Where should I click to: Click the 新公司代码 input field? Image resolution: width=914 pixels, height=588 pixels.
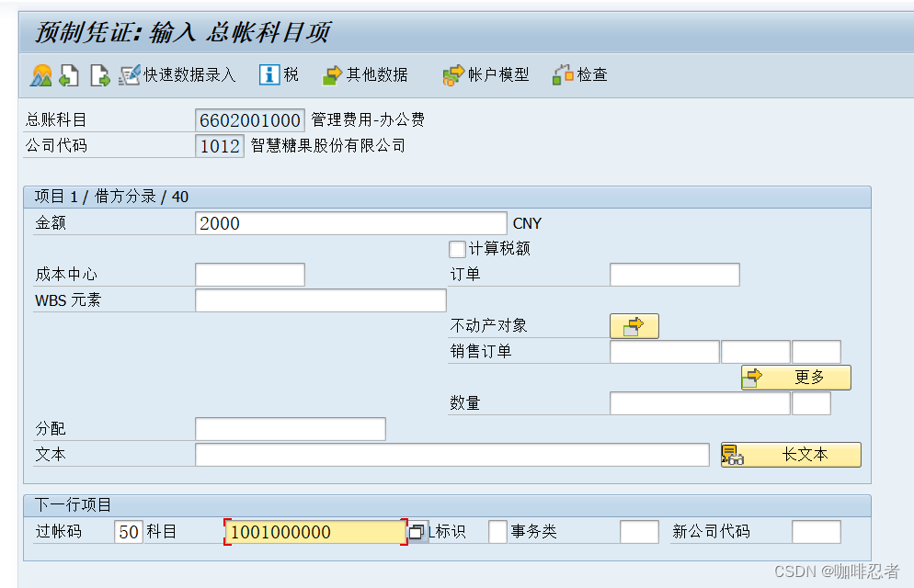click(x=817, y=532)
